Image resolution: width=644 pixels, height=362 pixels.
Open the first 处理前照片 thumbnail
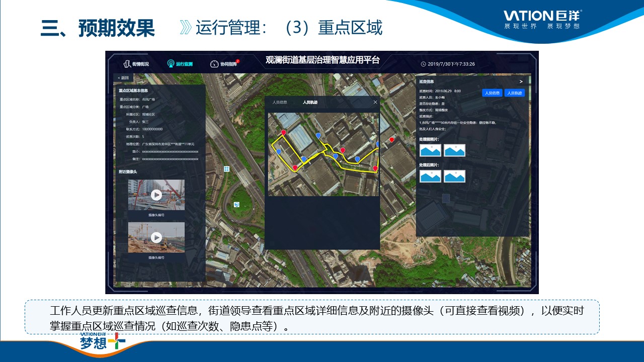coord(430,150)
